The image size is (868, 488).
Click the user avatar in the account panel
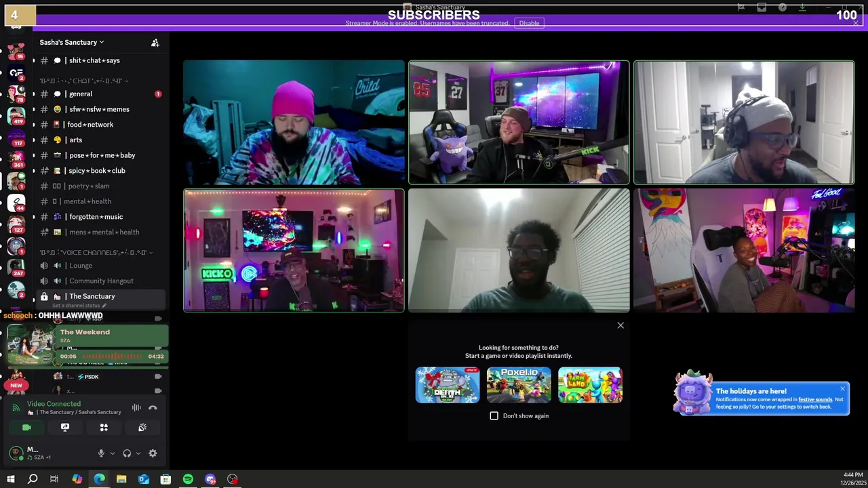tap(16, 453)
